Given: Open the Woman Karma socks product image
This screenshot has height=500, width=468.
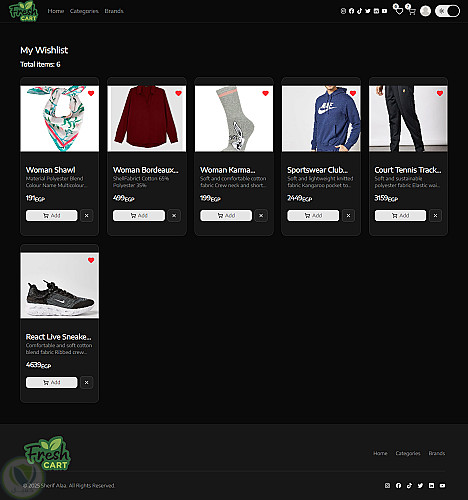Looking at the screenshot, I should (x=234, y=118).
